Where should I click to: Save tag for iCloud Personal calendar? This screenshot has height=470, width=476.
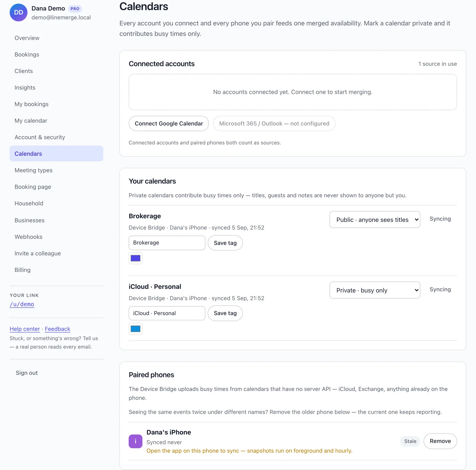(x=225, y=313)
